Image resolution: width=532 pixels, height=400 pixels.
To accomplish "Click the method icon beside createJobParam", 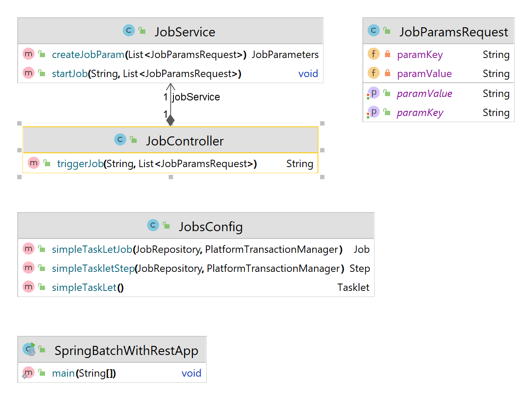I will (x=28, y=54).
